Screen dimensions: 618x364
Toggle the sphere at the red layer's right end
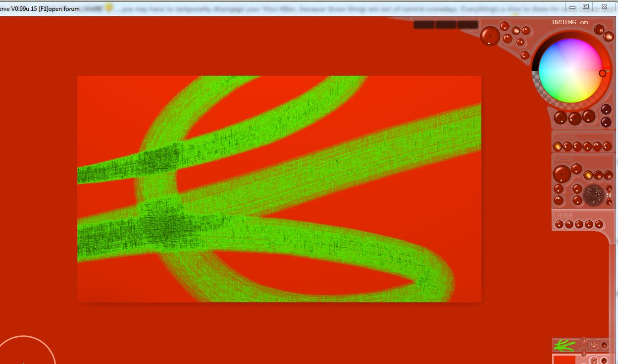pyautogui.click(x=604, y=361)
